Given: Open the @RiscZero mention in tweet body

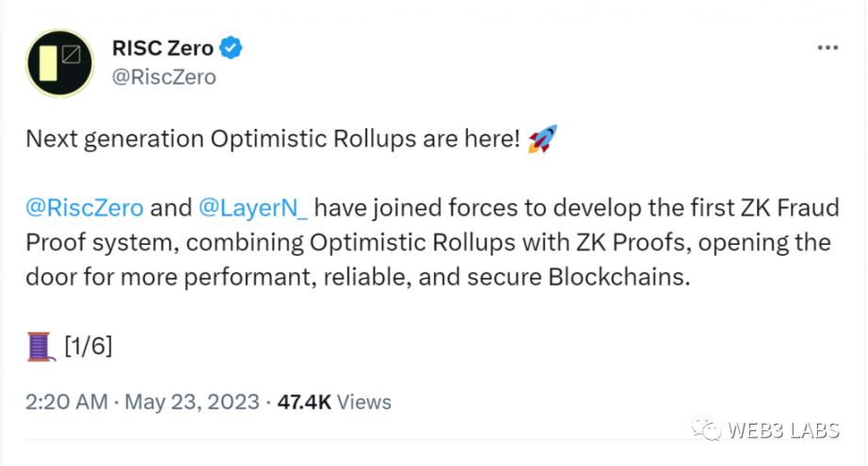Looking at the screenshot, I should 85,208.
